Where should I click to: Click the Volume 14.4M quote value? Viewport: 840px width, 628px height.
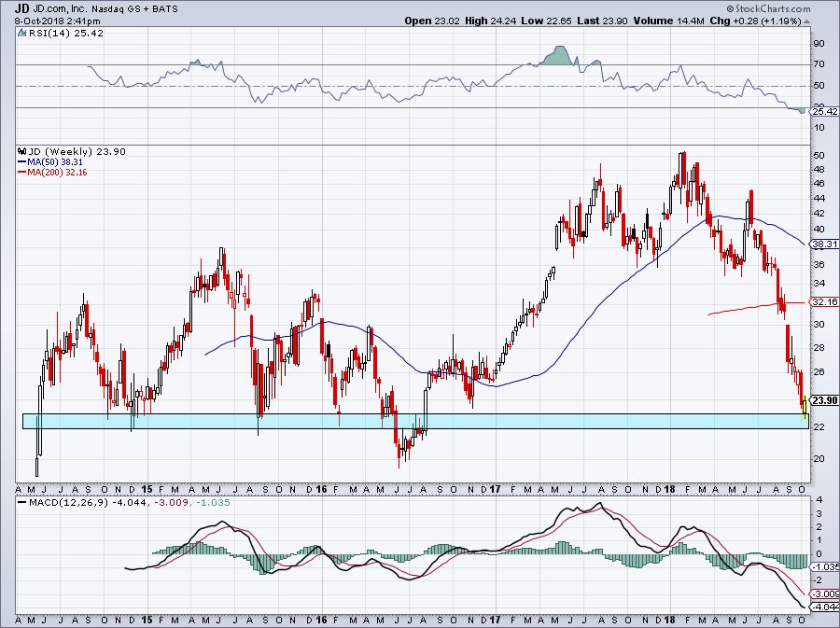[668, 21]
